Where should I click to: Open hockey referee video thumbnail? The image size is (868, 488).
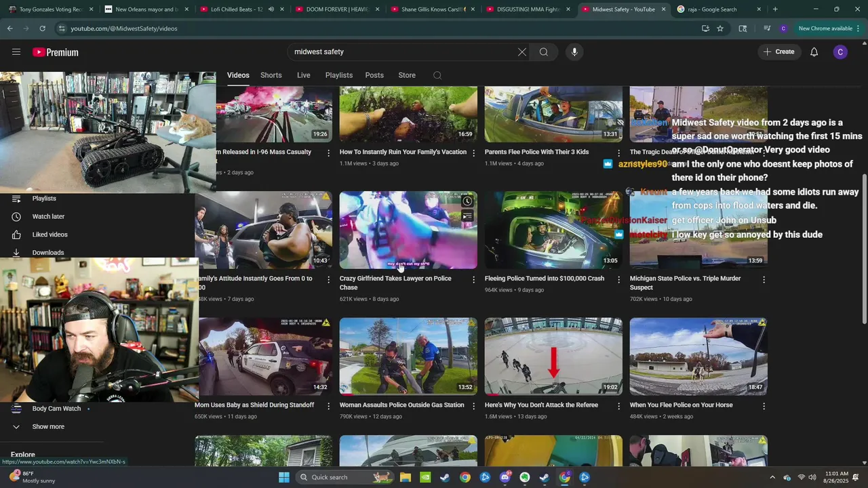[x=553, y=357]
